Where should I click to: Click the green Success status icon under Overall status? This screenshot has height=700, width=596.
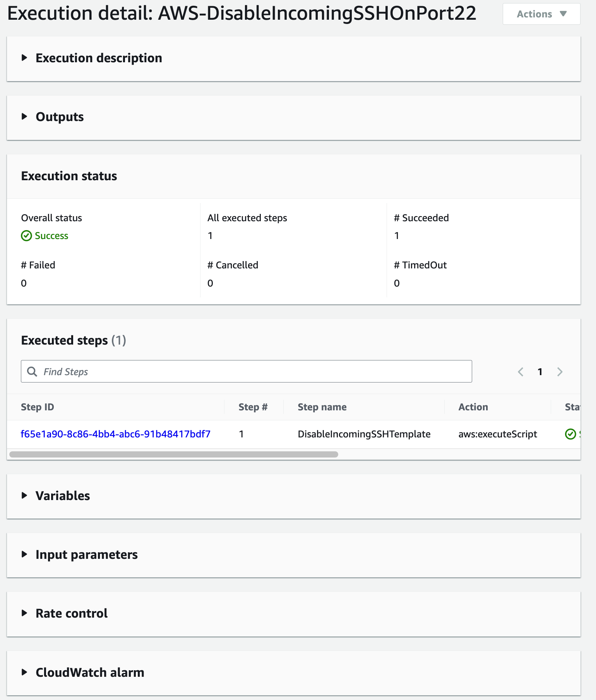coord(26,236)
